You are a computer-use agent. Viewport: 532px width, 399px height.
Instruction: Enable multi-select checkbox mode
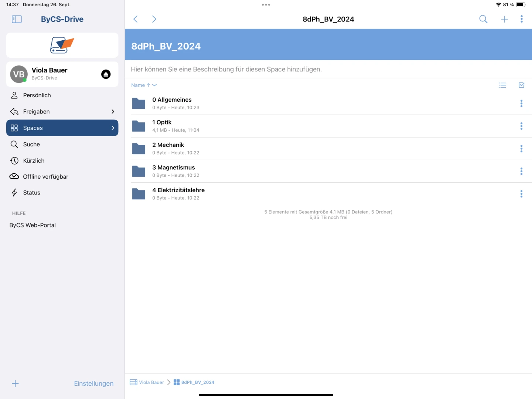(521, 85)
